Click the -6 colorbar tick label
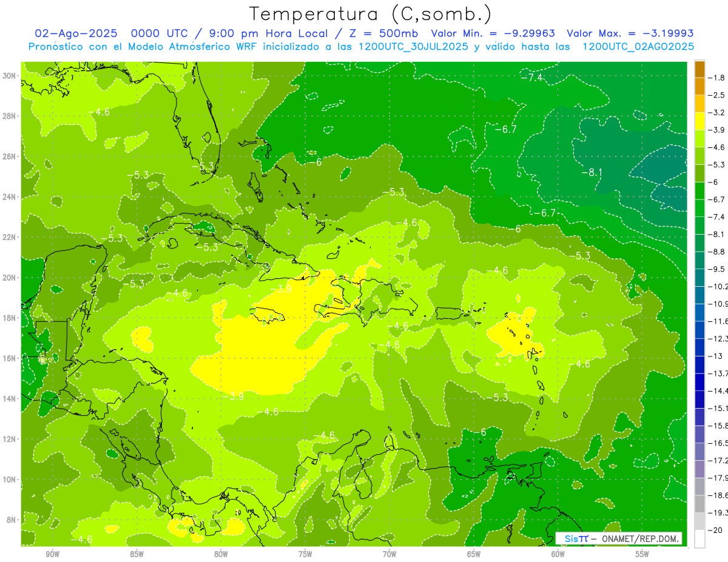 (x=713, y=182)
